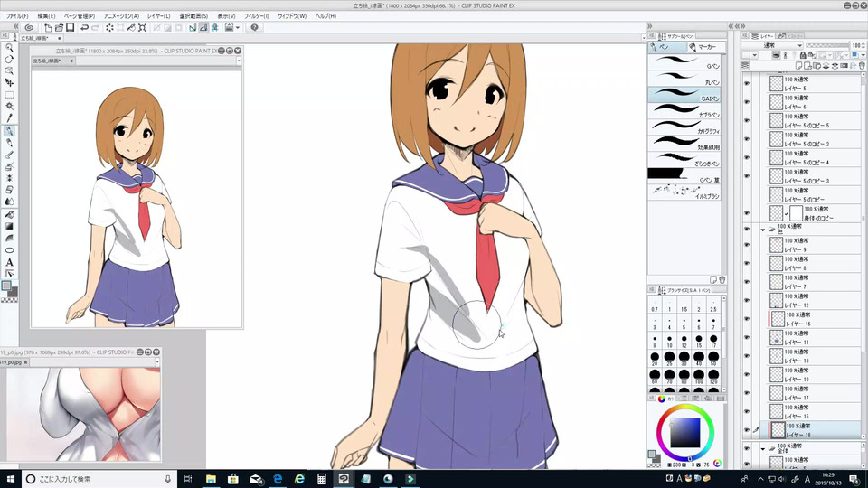The image size is (868, 488).
Task: Select the Eyedropper tool
Action: click(x=9, y=117)
